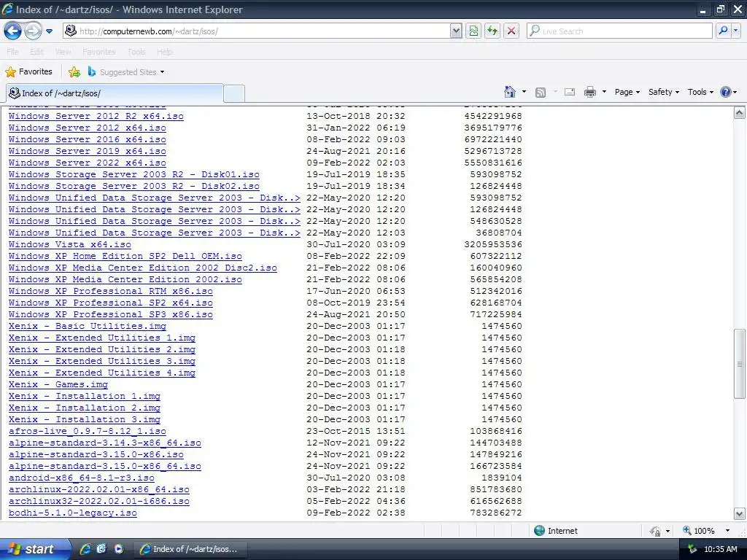Expand the Print options dropdown arrow
Viewport: 747px width, 560px height.
tap(604, 92)
